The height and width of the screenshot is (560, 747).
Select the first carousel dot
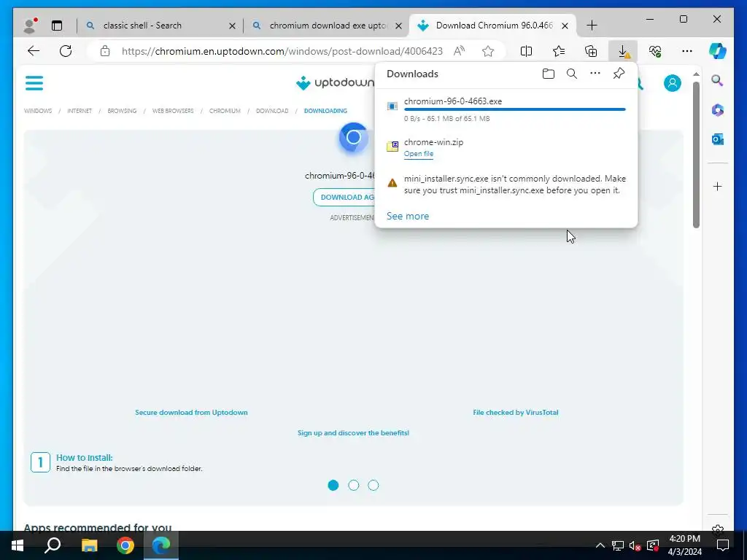coord(333,485)
